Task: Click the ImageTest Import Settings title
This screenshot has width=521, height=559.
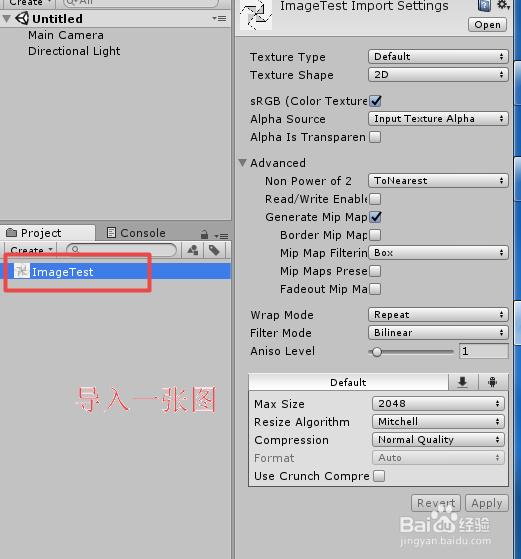Action: pyautogui.click(x=364, y=6)
